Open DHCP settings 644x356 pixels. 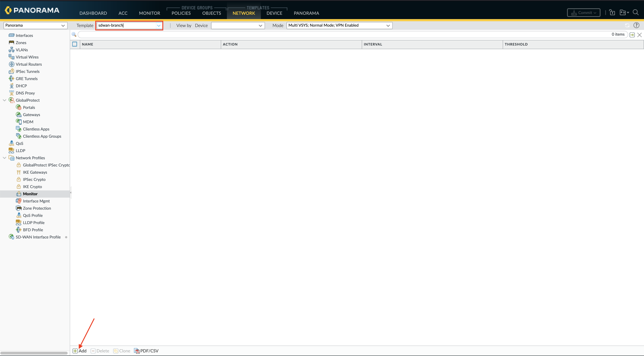[21, 86]
